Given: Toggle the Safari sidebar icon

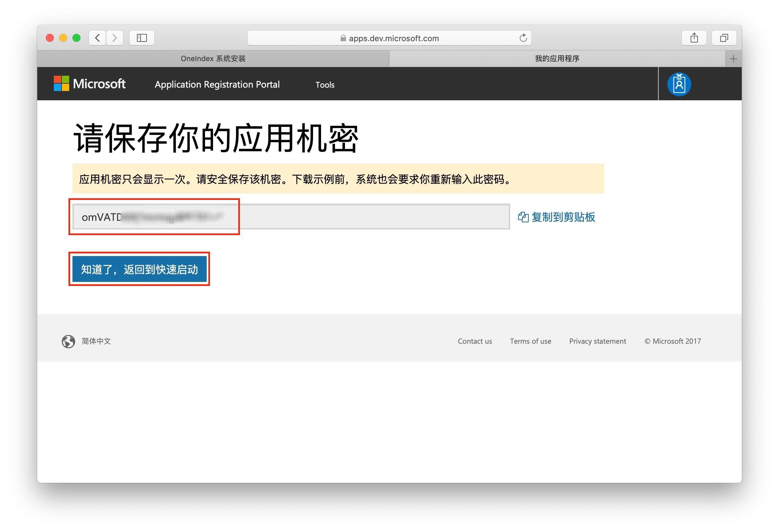Looking at the screenshot, I should tap(142, 38).
